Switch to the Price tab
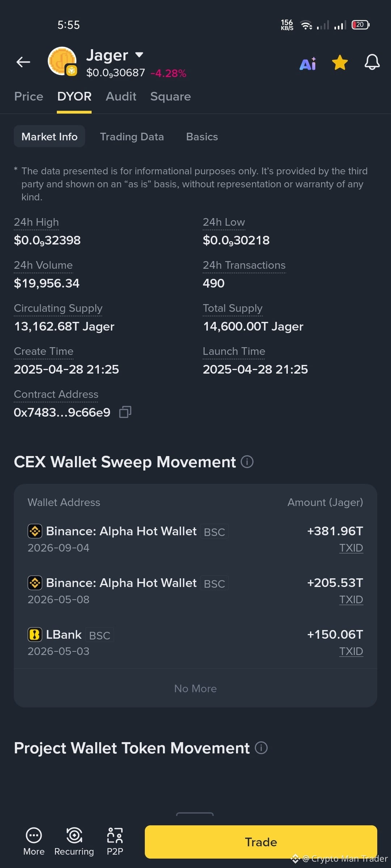Screen dimensions: 391x868 pos(29,97)
